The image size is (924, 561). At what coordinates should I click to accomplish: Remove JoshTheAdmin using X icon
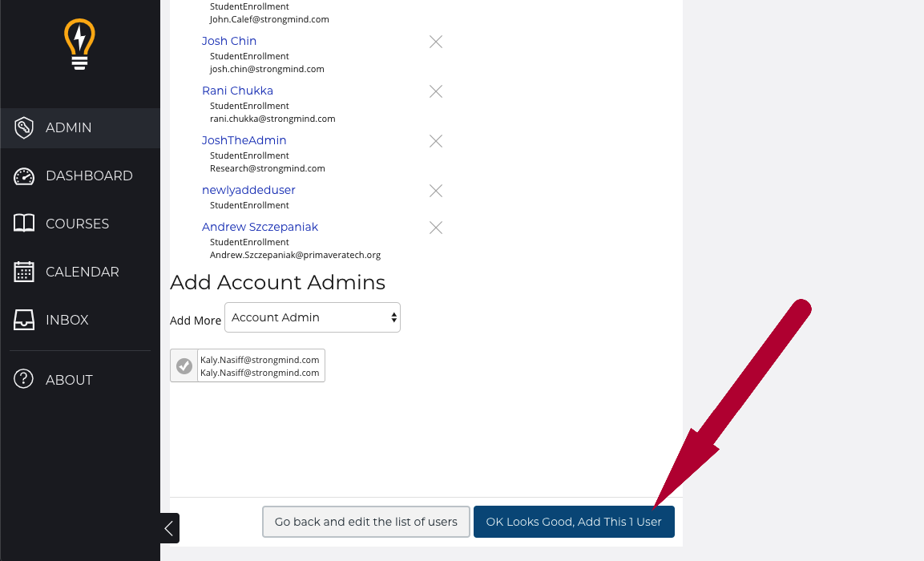pos(436,141)
